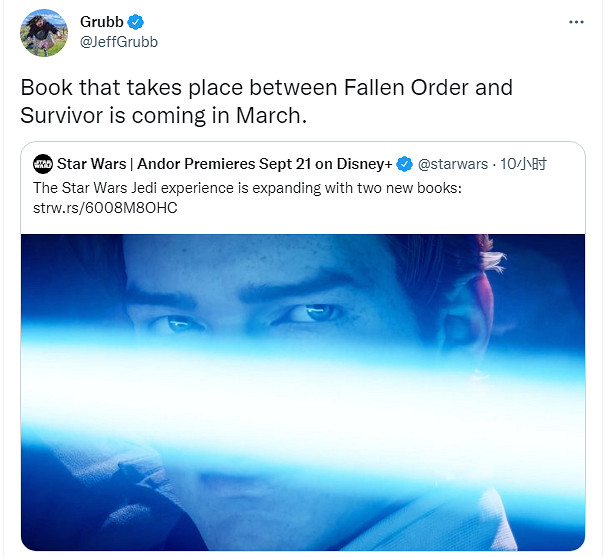Click the Star Wars verified checkmark badge

coord(404,164)
